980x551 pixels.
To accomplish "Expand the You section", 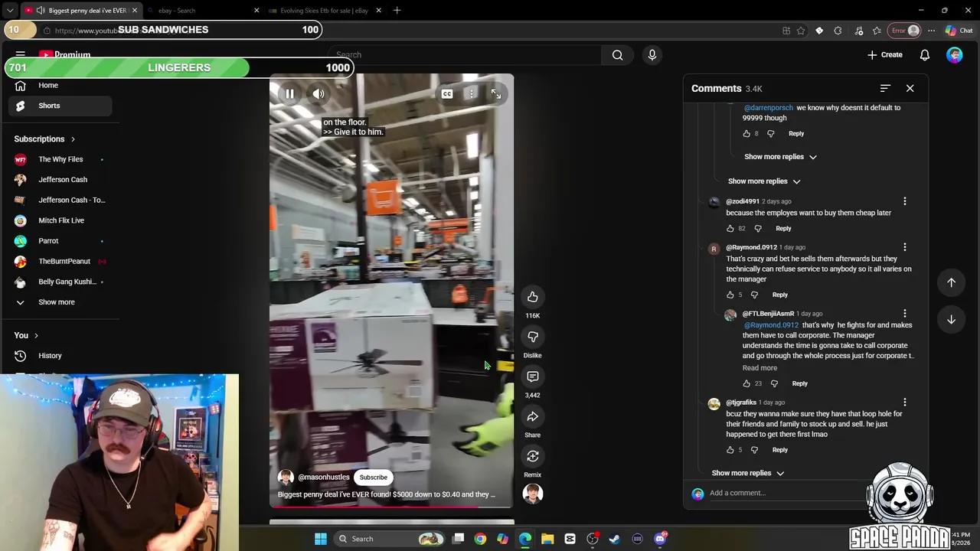I will point(26,336).
